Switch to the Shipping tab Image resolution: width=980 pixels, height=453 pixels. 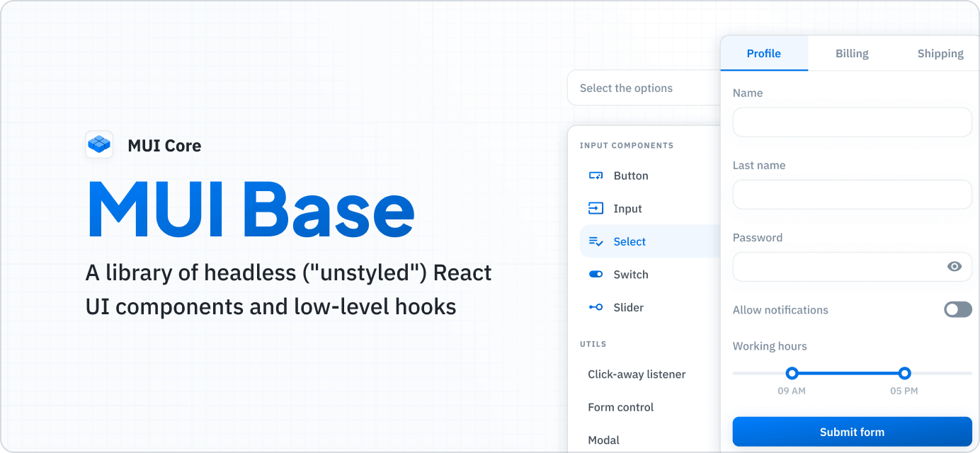pos(940,53)
